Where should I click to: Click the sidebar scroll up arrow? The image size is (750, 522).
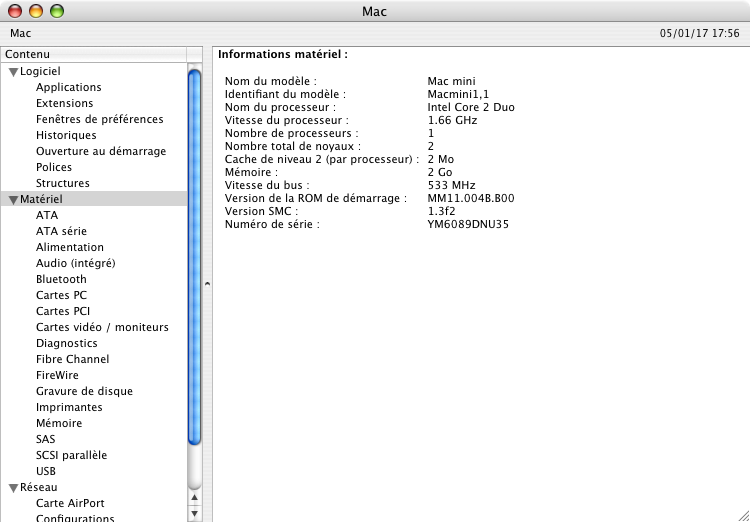194,498
